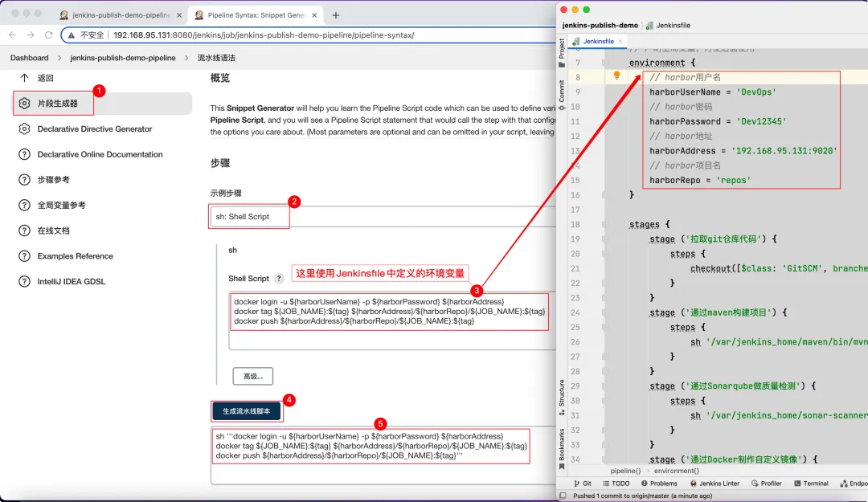Open the Profiler tool window
Viewport: 868px width, 502px height.
pyautogui.click(x=767, y=484)
